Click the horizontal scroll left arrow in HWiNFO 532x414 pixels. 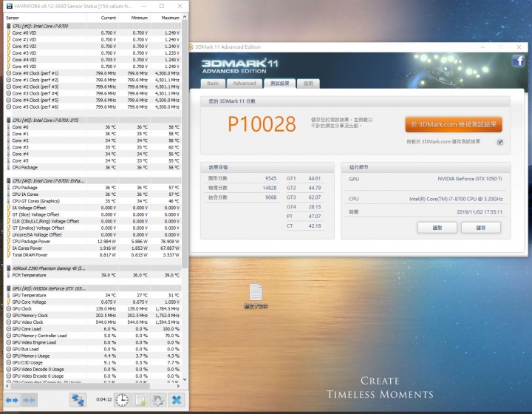tap(7, 386)
